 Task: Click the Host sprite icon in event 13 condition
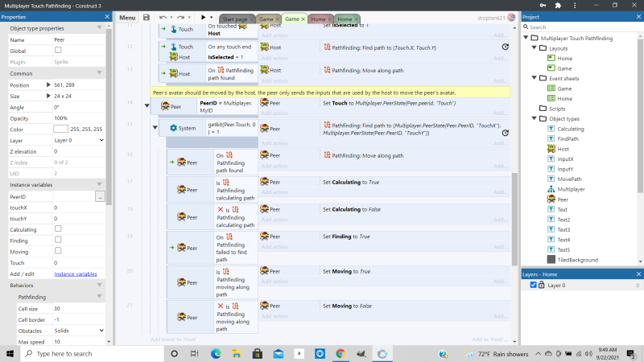tap(174, 73)
